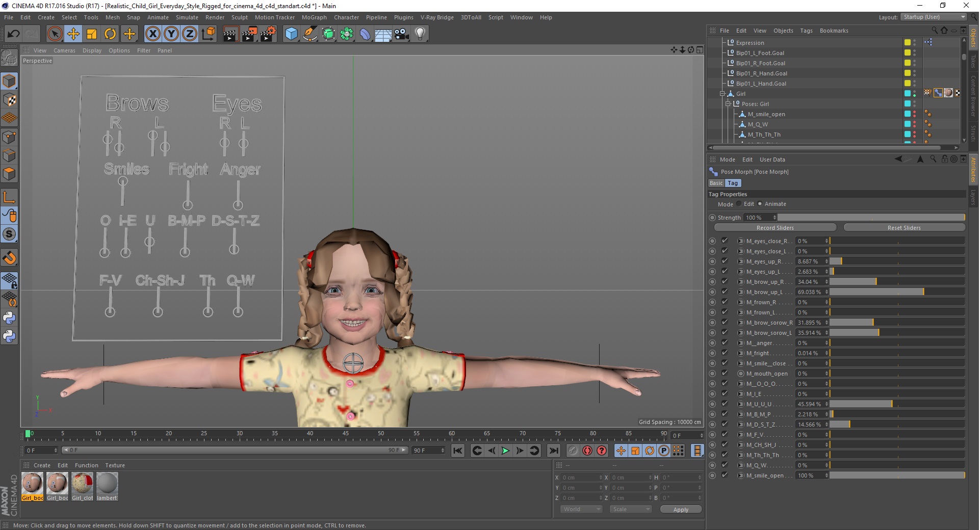Toggle M_brow_up_L checkmark
The height and width of the screenshot is (530, 980).
(725, 291)
